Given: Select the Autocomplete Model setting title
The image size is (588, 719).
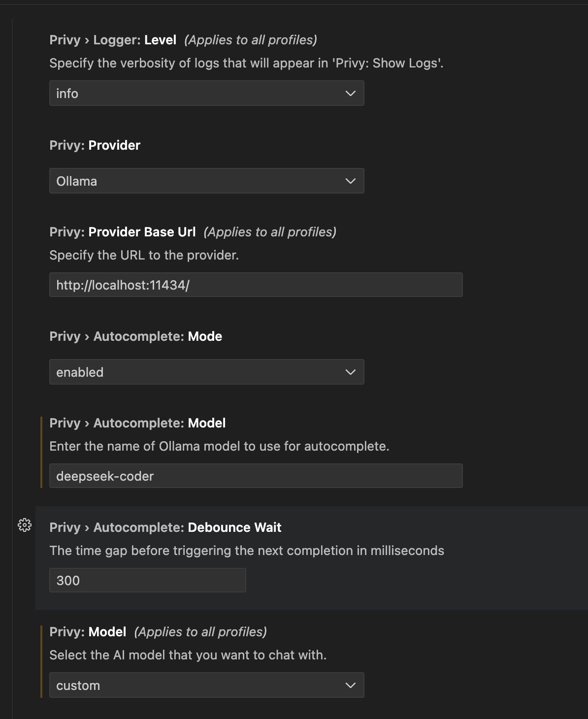Looking at the screenshot, I should point(137,423).
